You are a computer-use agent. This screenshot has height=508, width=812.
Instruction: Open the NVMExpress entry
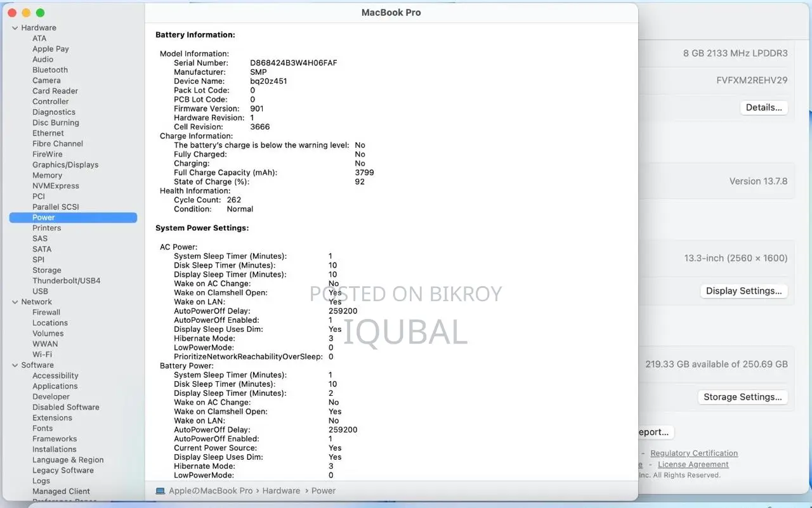[56, 186]
